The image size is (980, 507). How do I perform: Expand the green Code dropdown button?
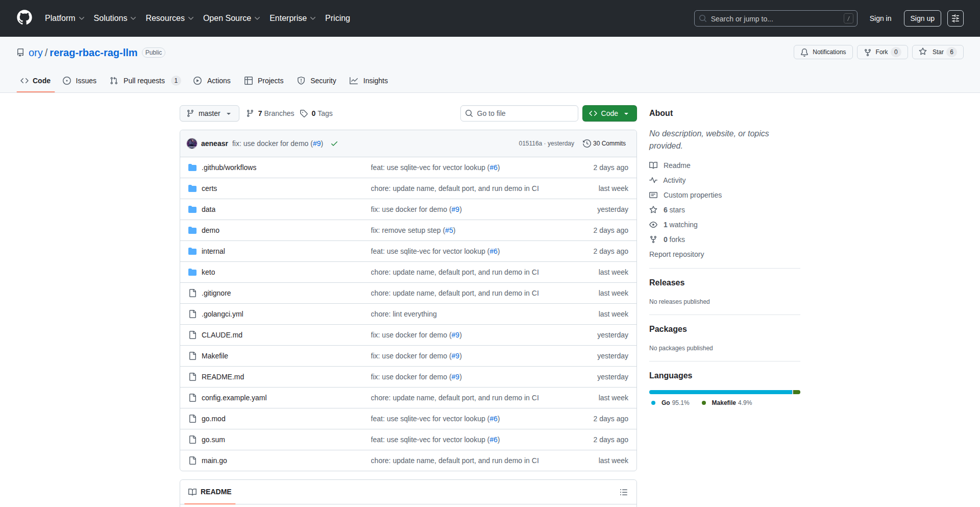[x=609, y=113]
